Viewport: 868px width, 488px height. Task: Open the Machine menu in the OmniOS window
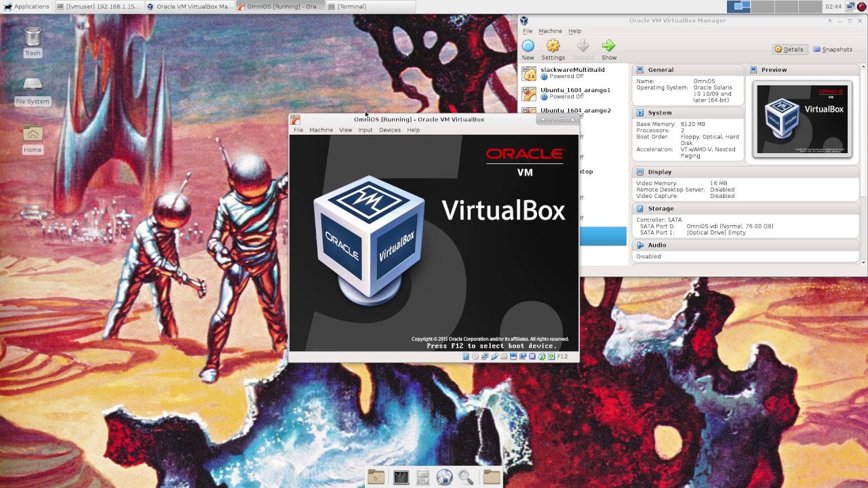321,130
